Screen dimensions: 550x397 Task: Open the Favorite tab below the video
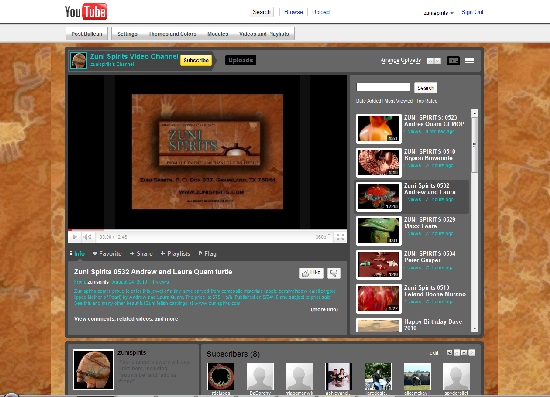(x=107, y=254)
